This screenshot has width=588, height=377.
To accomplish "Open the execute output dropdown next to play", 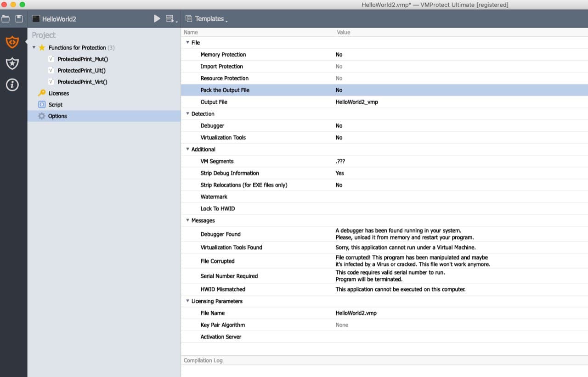I will point(171,19).
